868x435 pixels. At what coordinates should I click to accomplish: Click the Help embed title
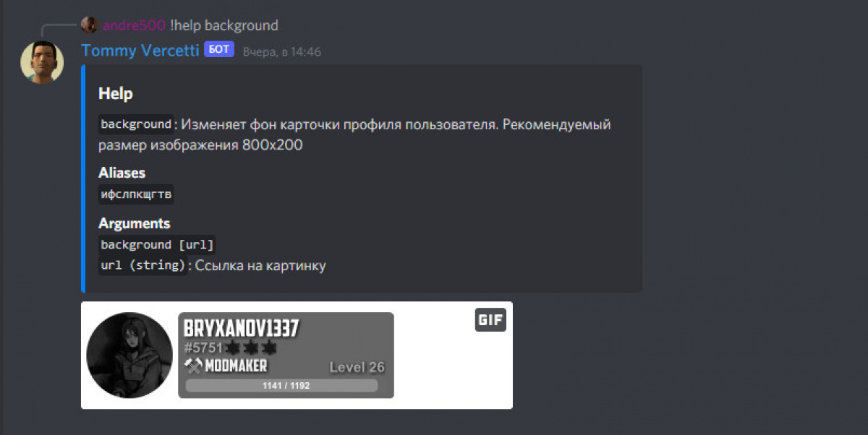coord(116,94)
